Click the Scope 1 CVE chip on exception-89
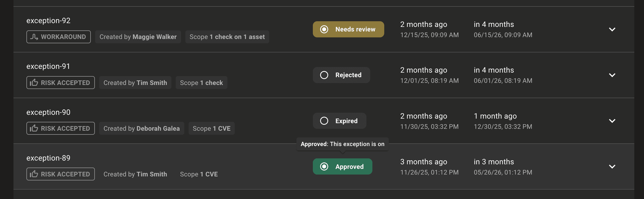Viewport: 644px width, 199px height. tap(199, 174)
